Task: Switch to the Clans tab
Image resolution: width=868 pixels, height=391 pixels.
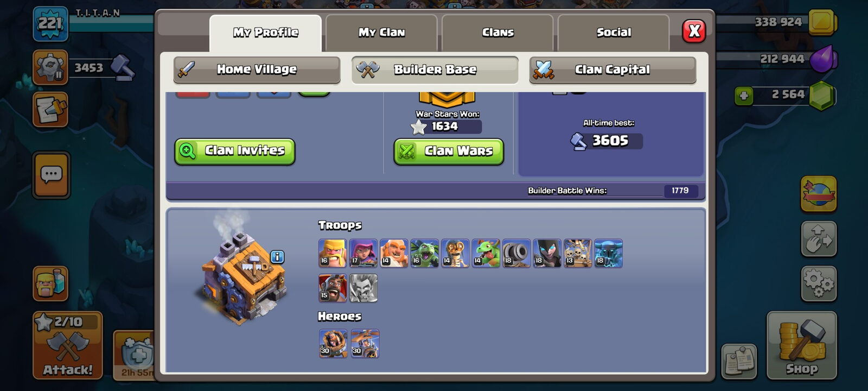Action: point(497,33)
